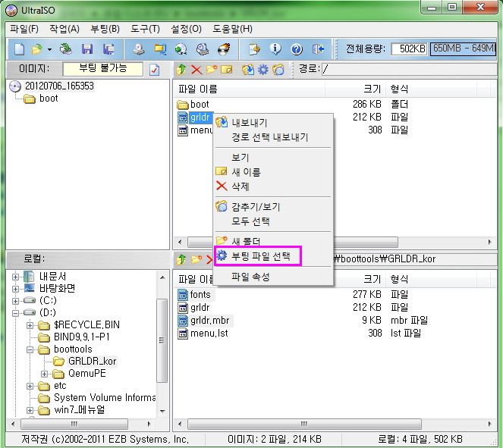Choose 파일 속성 in the context menu
Image resolution: width=503 pixels, height=448 pixels.
273,277
